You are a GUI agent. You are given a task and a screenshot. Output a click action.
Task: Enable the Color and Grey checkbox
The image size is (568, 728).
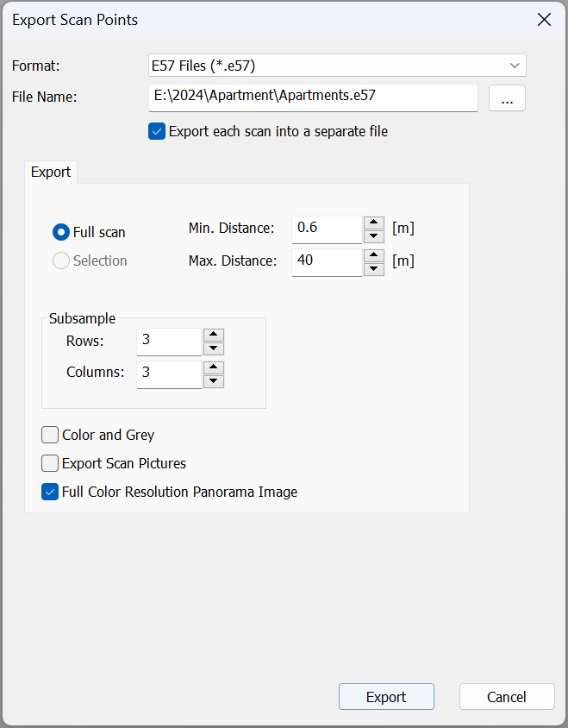pyautogui.click(x=50, y=435)
